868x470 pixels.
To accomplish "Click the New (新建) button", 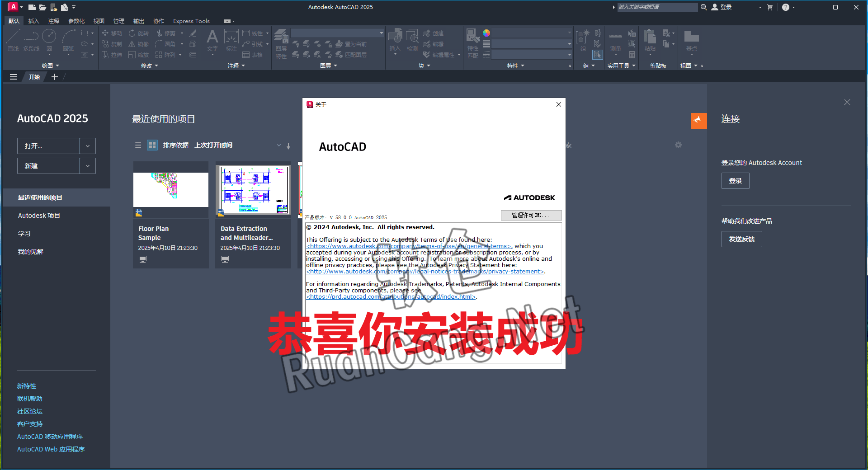I will point(48,166).
